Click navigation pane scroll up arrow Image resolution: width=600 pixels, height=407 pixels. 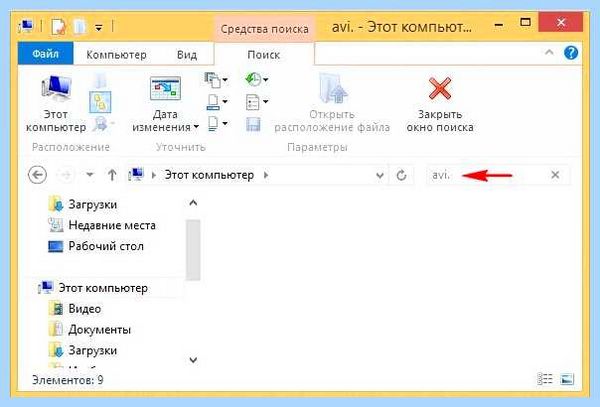coord(193,203)
